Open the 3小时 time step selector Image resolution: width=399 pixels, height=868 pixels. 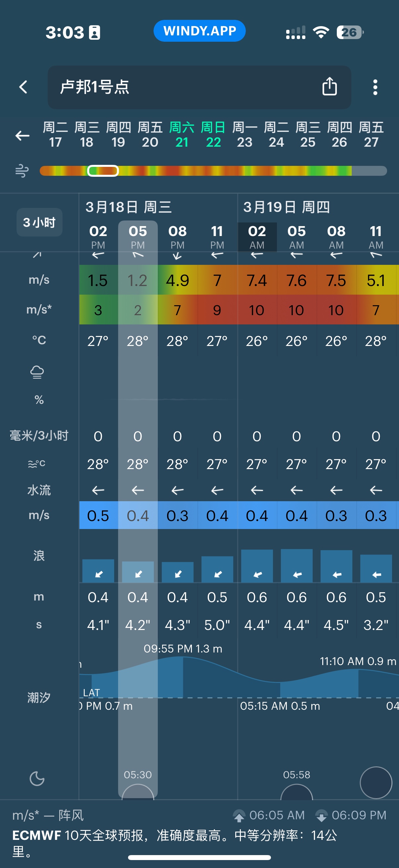(39, 222)
